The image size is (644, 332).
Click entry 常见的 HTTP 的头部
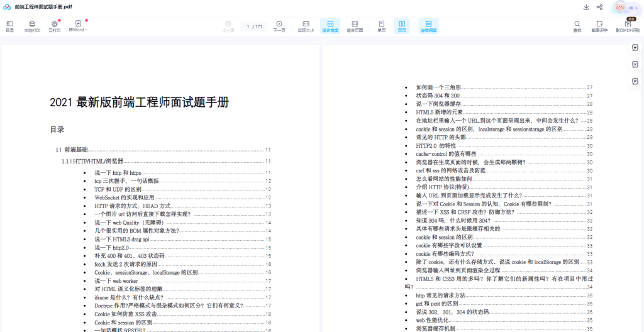[x=504, y=137]
